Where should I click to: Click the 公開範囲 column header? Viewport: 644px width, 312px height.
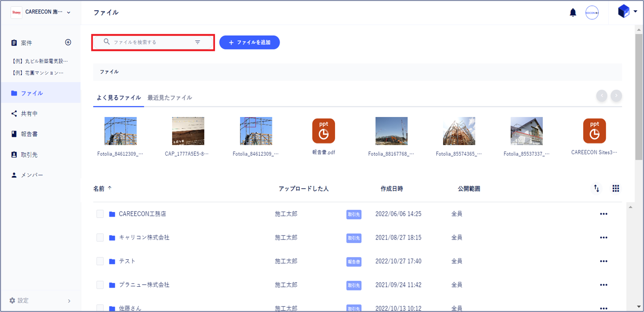click(469, 189)
